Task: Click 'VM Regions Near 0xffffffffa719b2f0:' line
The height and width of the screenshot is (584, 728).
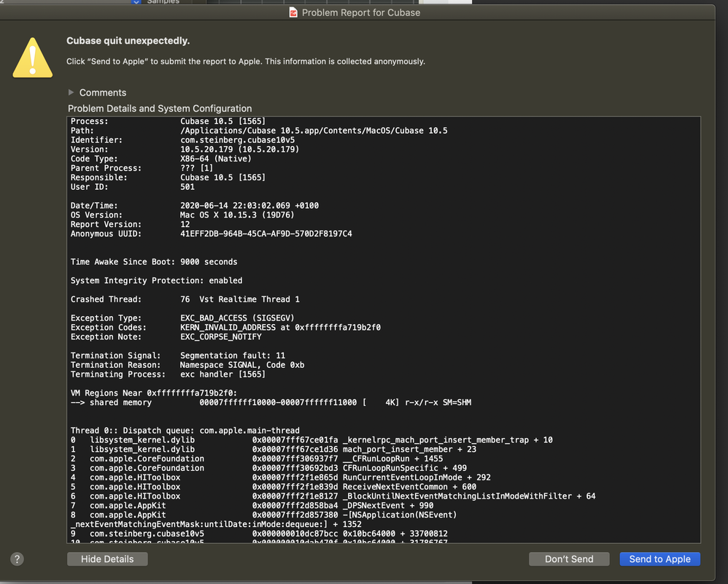Action: click(154, 393)
